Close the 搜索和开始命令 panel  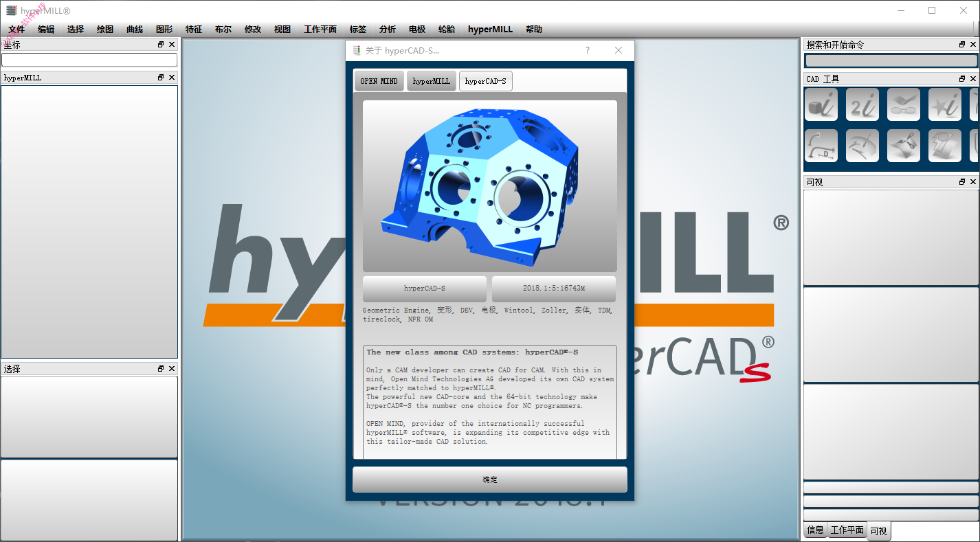click(x=973, y=45)
